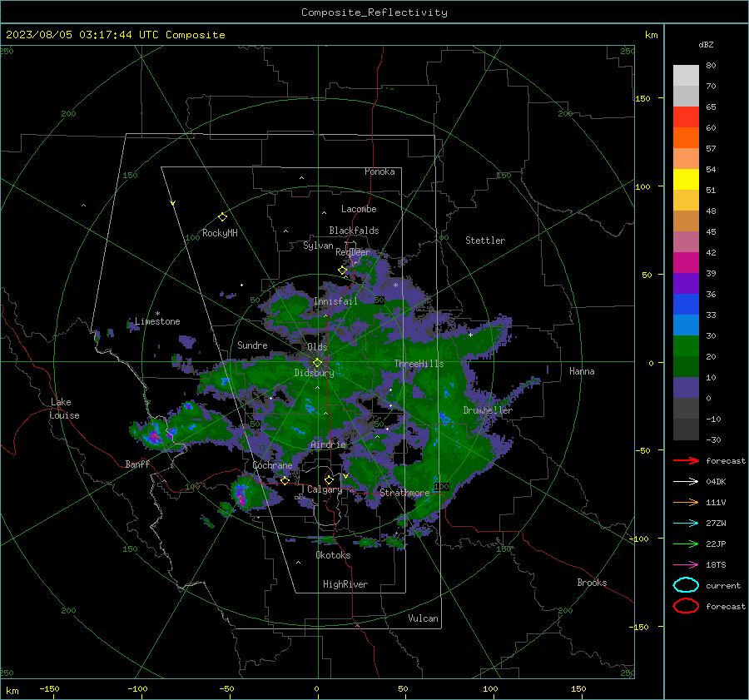Click the red 65 dBZ color swatch
Viewport: 749px width, 700px height.
pyautogui.click(x=686, y=117)
